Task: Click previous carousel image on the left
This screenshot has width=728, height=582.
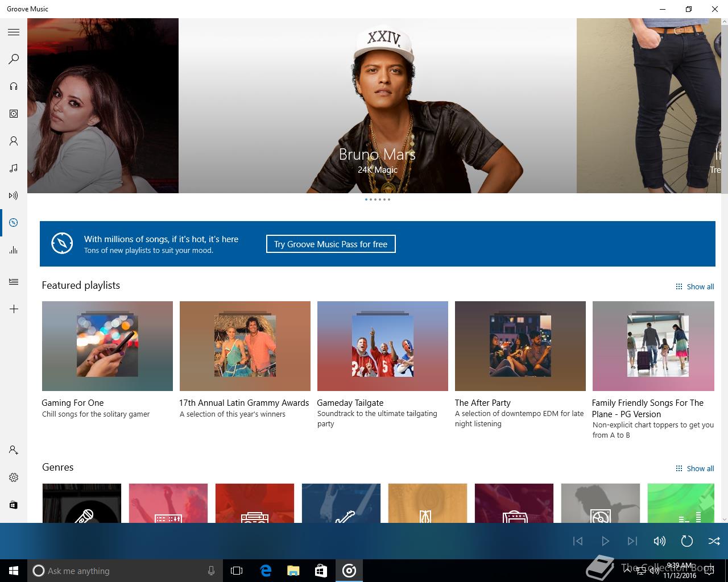Action: point(103,106)
